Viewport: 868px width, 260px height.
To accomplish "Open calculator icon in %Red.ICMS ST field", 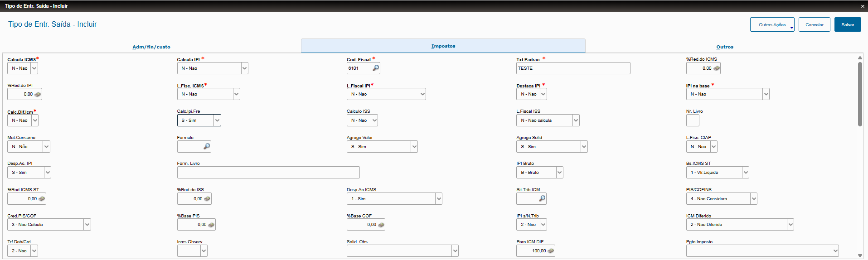I will [x=42, y=199].
